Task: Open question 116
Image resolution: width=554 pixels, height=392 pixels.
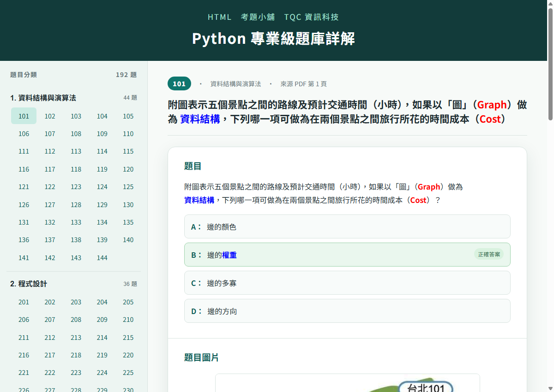Action: 24,169
